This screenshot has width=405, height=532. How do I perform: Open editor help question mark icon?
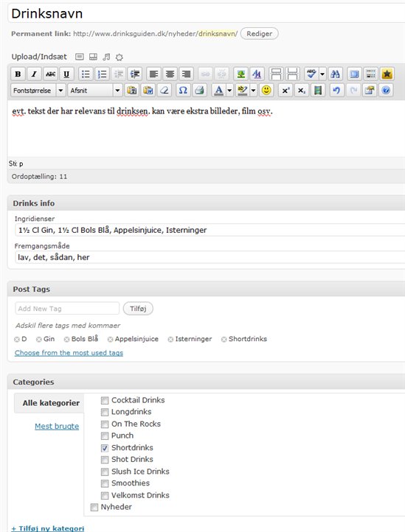pyautogui.click(x=386, y=90)
